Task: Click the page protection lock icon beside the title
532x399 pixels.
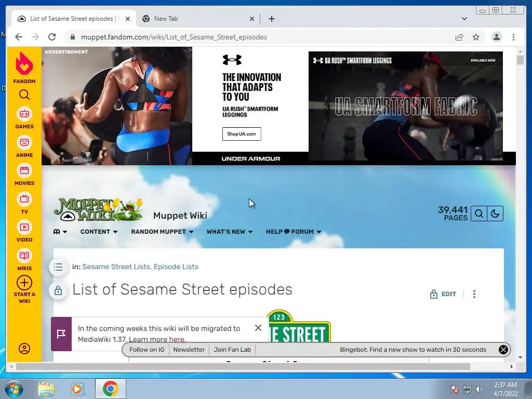Action: click(x=58, y=290)
